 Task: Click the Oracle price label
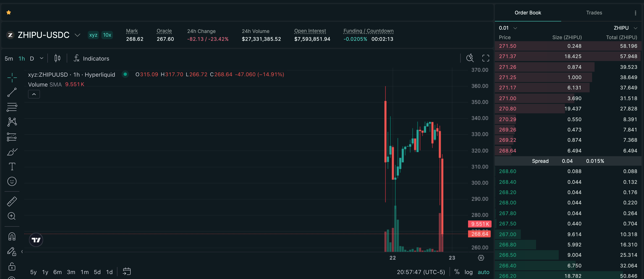[164, 31]
